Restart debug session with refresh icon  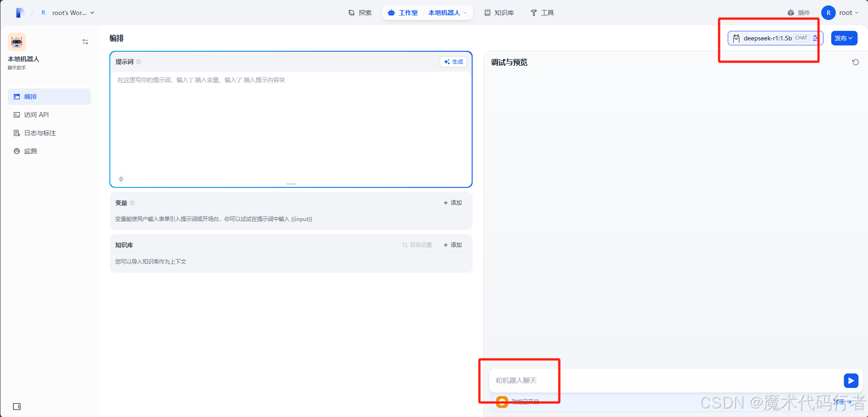pyautogui.click(x=855, y=62)
